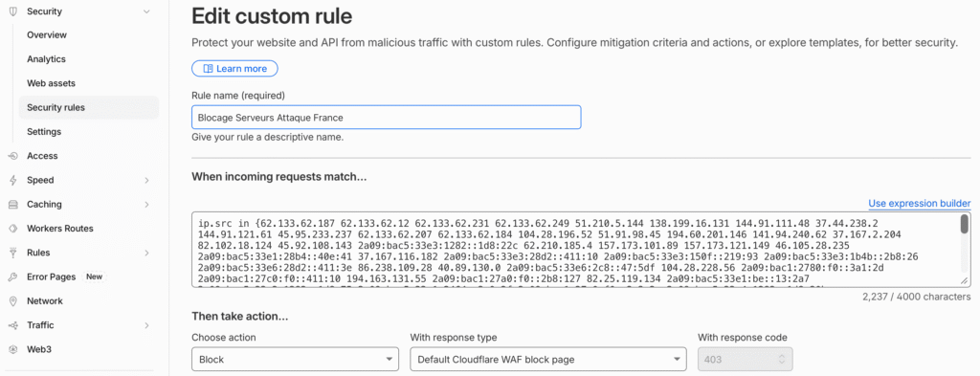This screenshot has width=980, height=376.
Task: Click the New badge beside Error Pages
Action: pyautogui.click(x=94, y=276)
